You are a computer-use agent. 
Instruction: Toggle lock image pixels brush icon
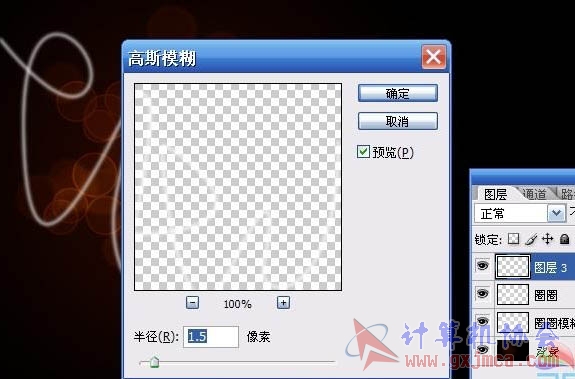pyautogui.click(x=531, y=239)
